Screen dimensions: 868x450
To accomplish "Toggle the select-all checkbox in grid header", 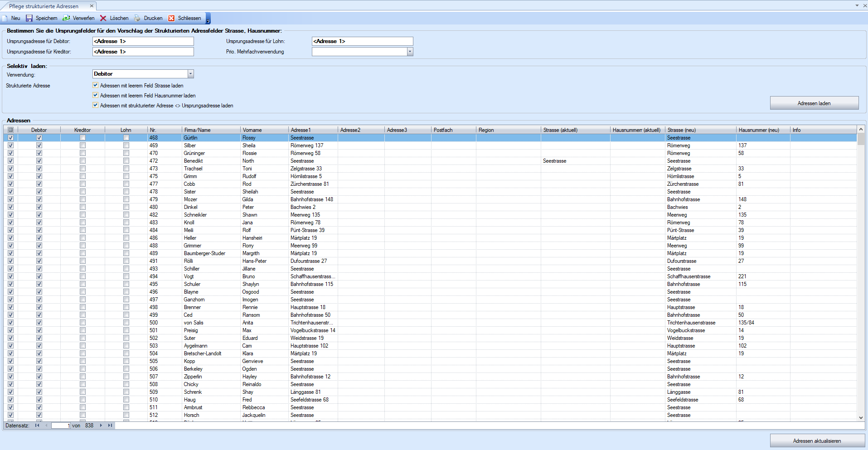I will coord(10,130).
